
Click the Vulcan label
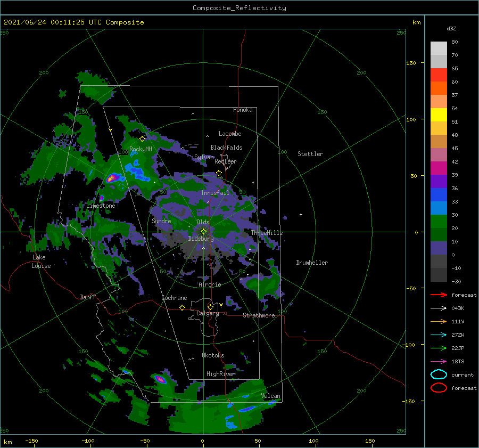coord(271,396)
